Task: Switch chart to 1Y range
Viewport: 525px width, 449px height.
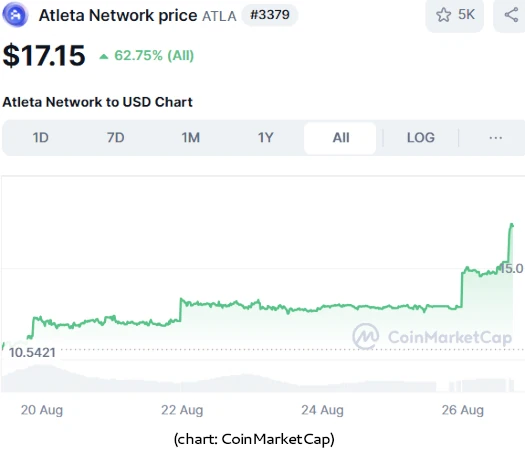Action: (266, 138)
